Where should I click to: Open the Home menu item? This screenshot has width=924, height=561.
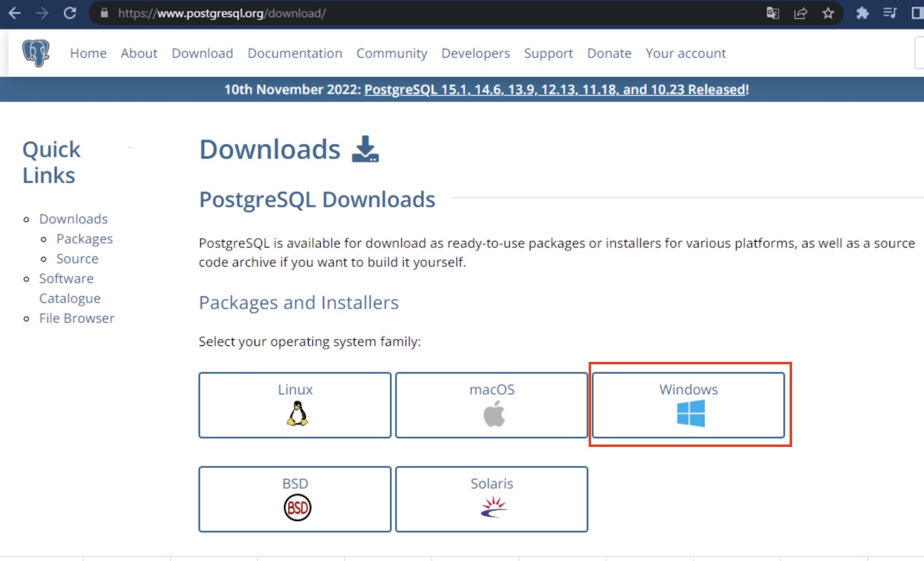[x=88, y=53]
